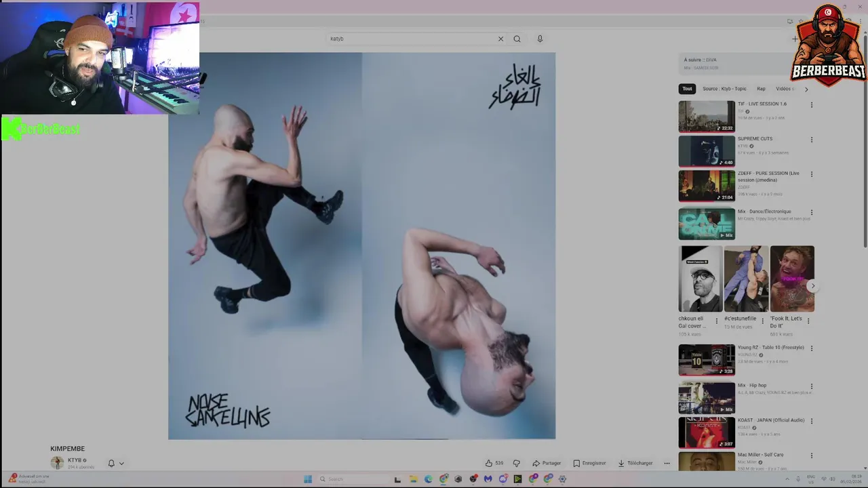Dislike the video with thumbs down
This screenshot has width=868, height=488.
[517, 463]
